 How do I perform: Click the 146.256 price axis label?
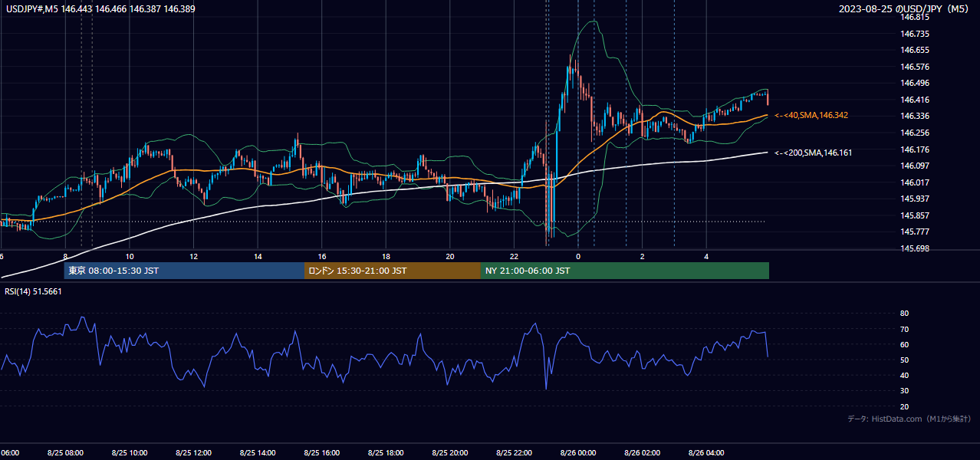pyautogui.click(x=916, y=133)
